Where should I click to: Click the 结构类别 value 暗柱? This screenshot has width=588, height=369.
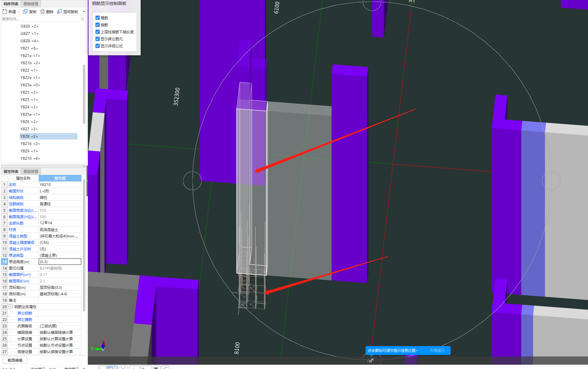pyautogui.click(x=60, y=198)
